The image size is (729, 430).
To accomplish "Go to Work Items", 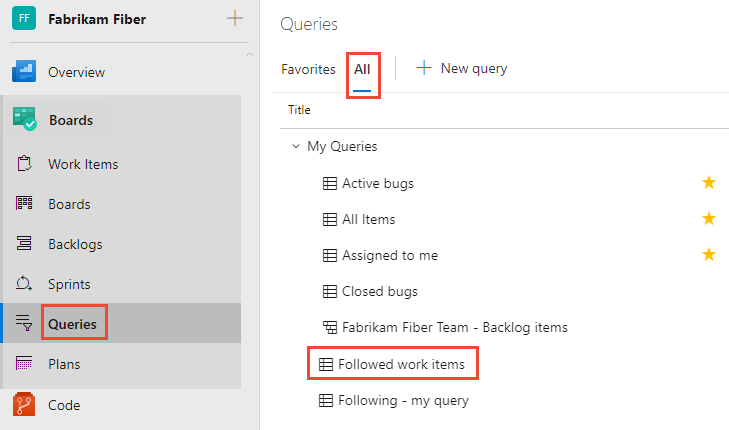I will coord(83,164).
